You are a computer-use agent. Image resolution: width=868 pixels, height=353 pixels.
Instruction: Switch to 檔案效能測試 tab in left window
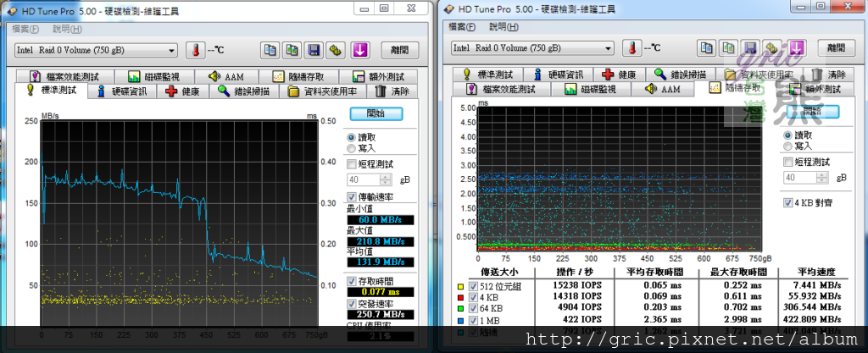64,77
